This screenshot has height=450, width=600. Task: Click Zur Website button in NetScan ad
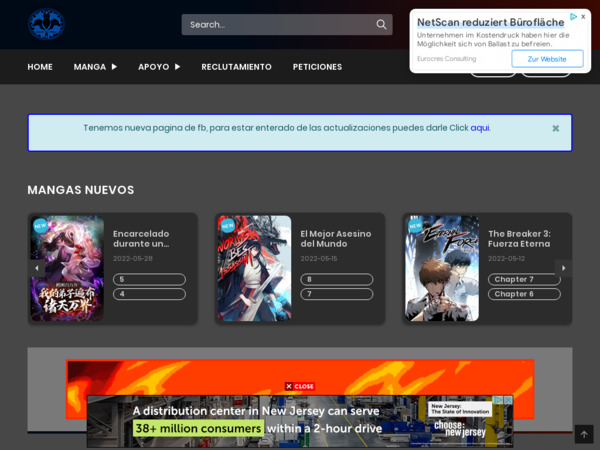pyautogui.click(x=547, y=59)
